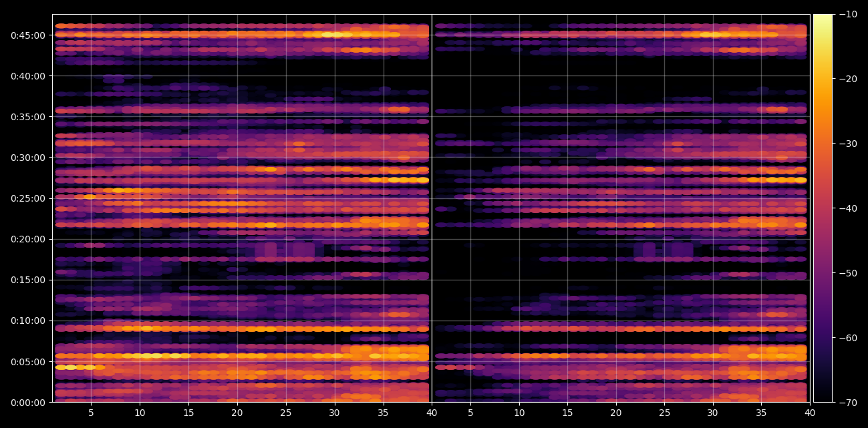
Task: Click tick label 25 under the left heatmap
Action: click(286, 413)
